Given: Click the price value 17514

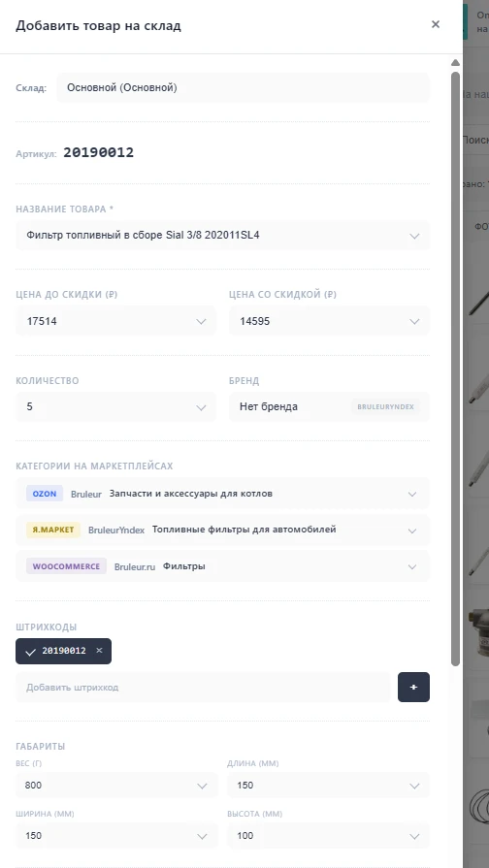Looking at the screenshot, I should (x=42, y=321).
